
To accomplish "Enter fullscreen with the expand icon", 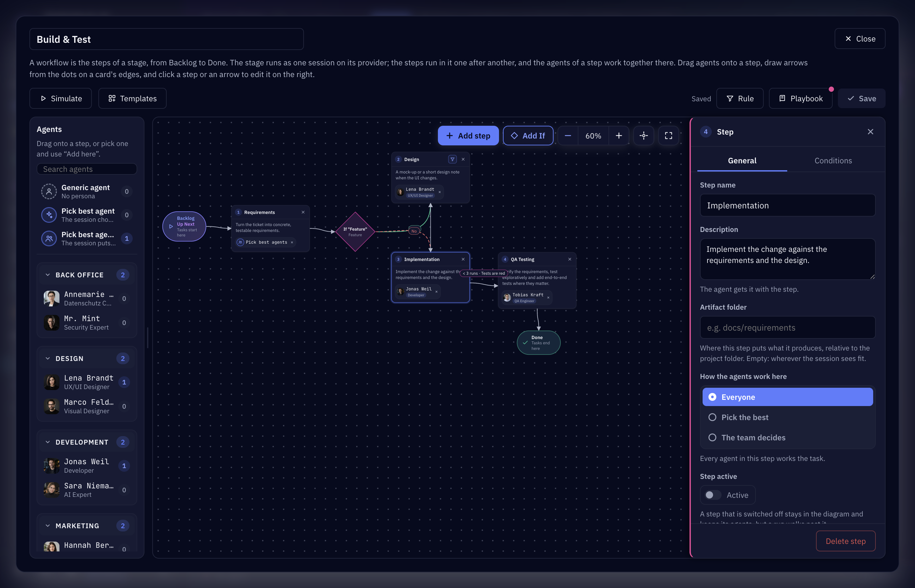I will coord(668,136).
